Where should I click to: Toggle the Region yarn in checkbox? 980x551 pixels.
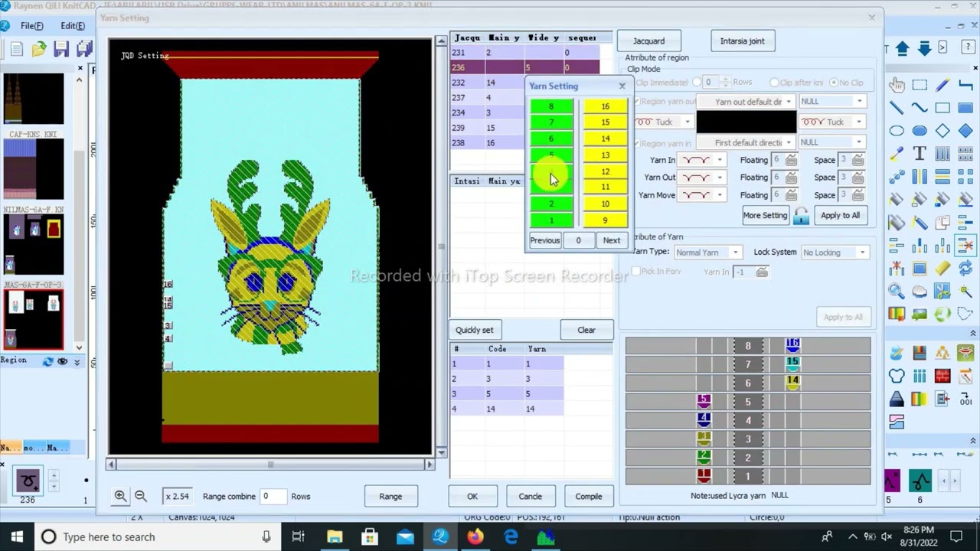635,143
